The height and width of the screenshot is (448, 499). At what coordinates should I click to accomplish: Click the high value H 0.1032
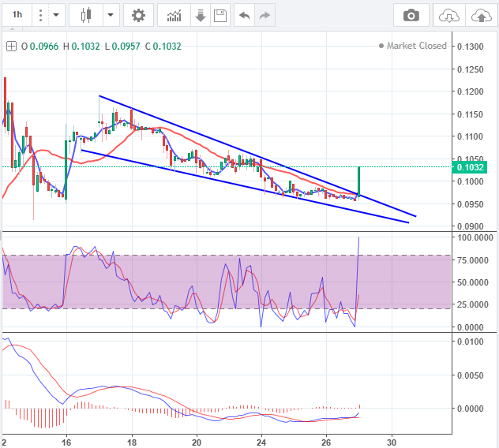tap(81, 47)
